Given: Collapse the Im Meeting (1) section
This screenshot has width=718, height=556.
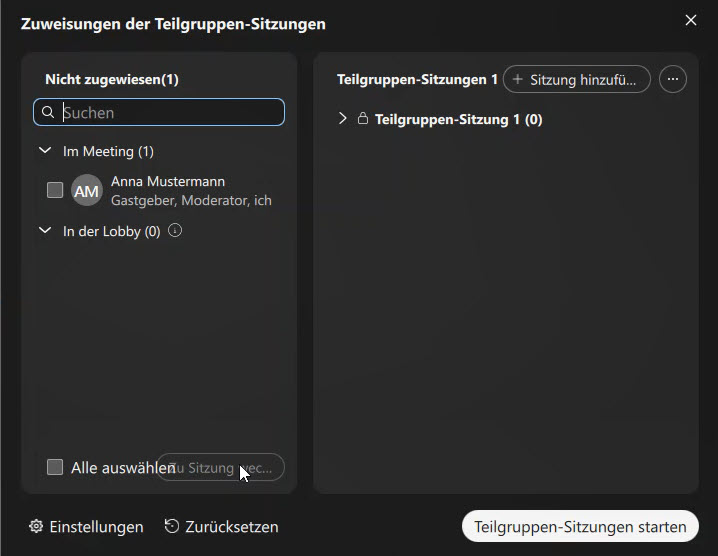Looking at the screenshot, I should pyautogui.click(x=45, y=150).
